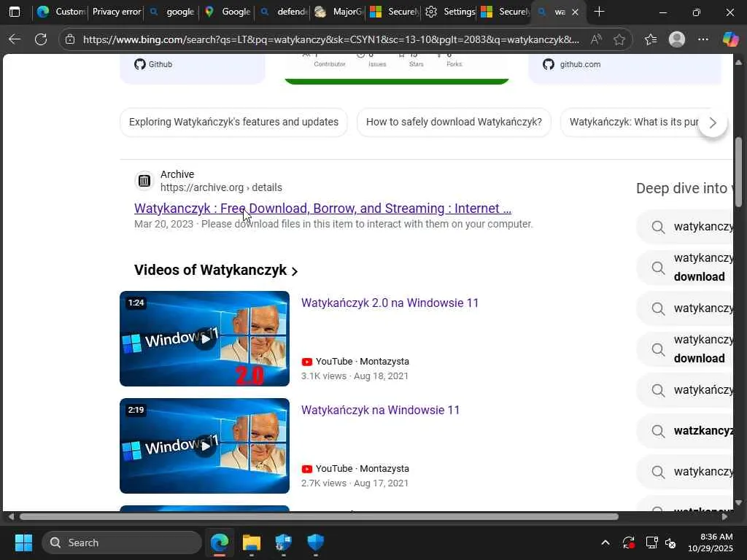Screen dimensions: 747x560
Task: Go back with the browser back arrow
Action: [x=15, y=39]
